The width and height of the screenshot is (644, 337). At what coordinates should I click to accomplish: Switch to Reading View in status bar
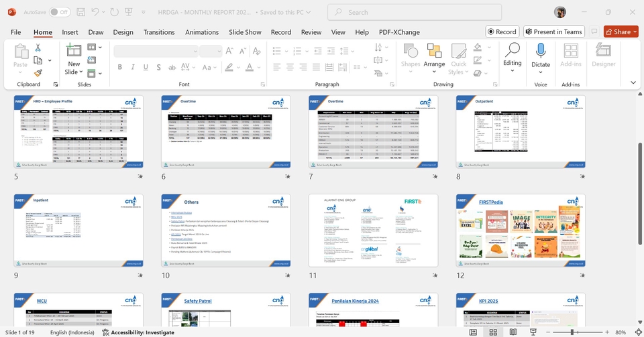[513, 332]
